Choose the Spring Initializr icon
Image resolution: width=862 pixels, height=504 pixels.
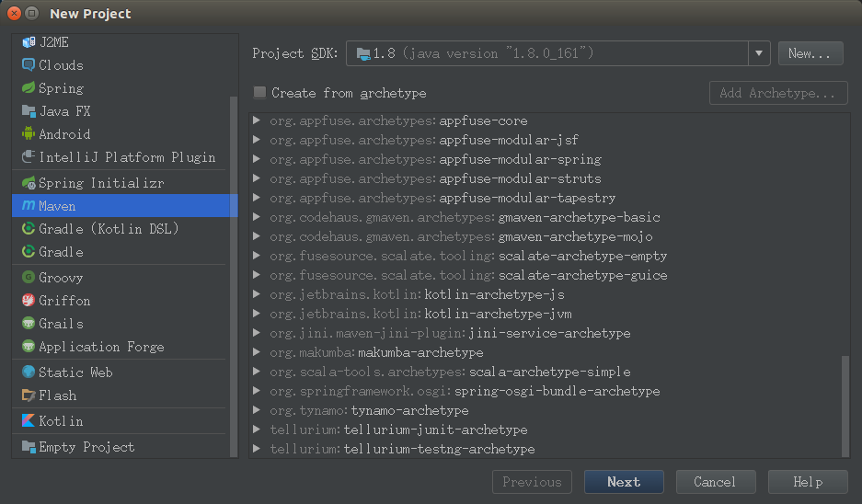click(x=29, y=182)
